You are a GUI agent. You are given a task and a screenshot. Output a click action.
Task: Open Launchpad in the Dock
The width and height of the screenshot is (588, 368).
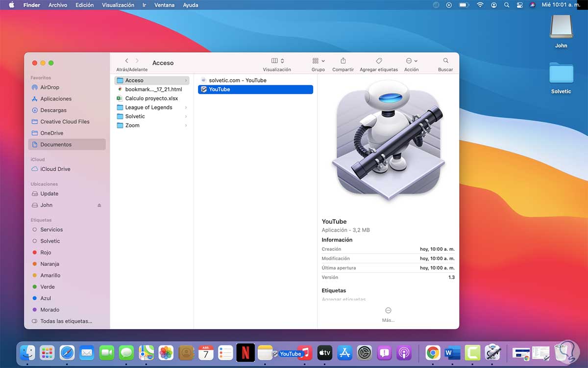coord(47,352)
